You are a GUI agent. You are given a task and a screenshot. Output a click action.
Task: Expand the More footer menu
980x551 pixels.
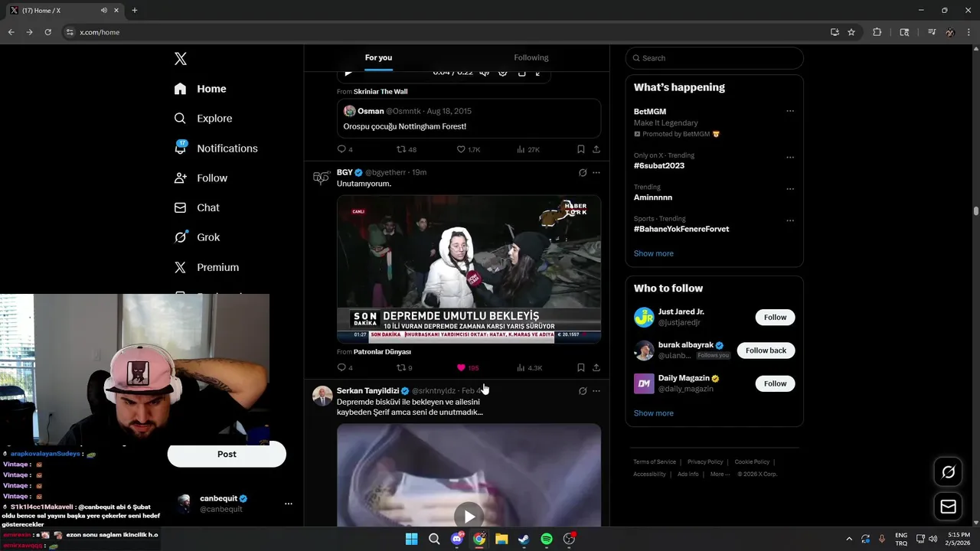[720, 474]
